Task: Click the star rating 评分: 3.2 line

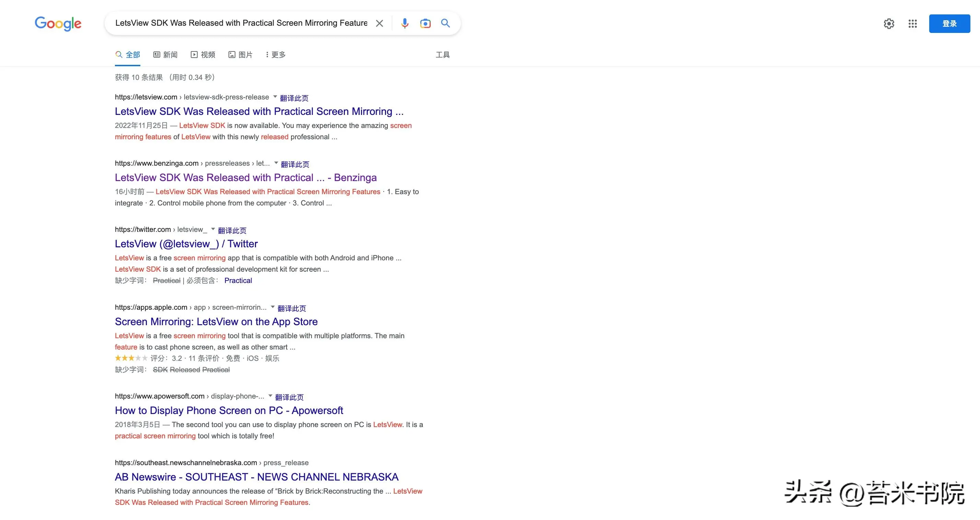Action: (197, 358)
